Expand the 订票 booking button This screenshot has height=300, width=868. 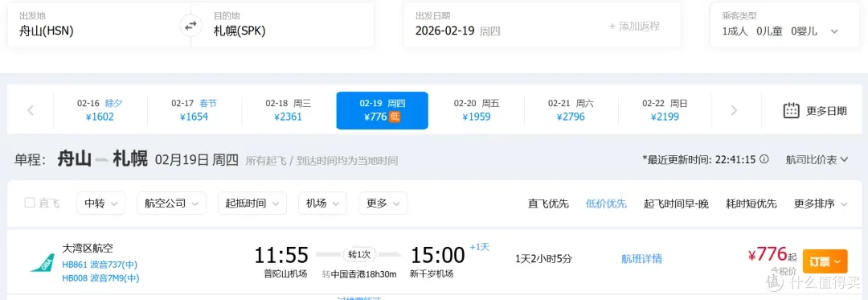(825, 261)
